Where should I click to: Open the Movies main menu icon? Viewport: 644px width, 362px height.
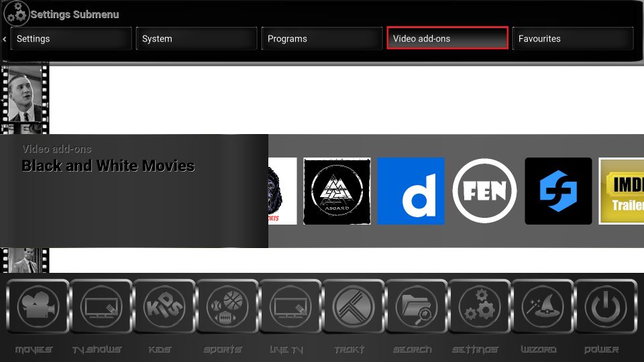[38, 306]
